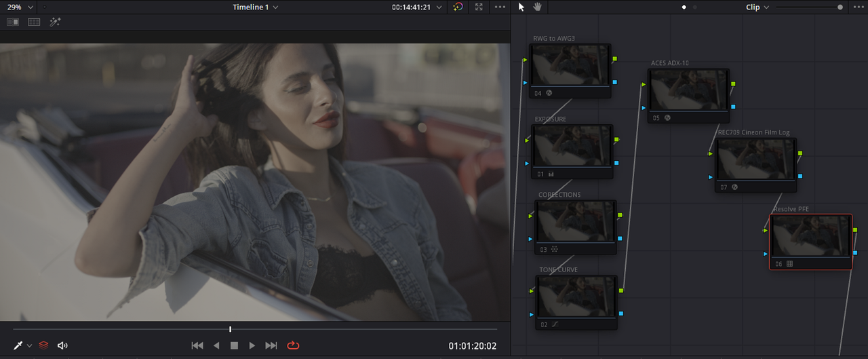Screen dimensions: 868x359
Task: Stop playback with the square button
Action: [234, 345]
